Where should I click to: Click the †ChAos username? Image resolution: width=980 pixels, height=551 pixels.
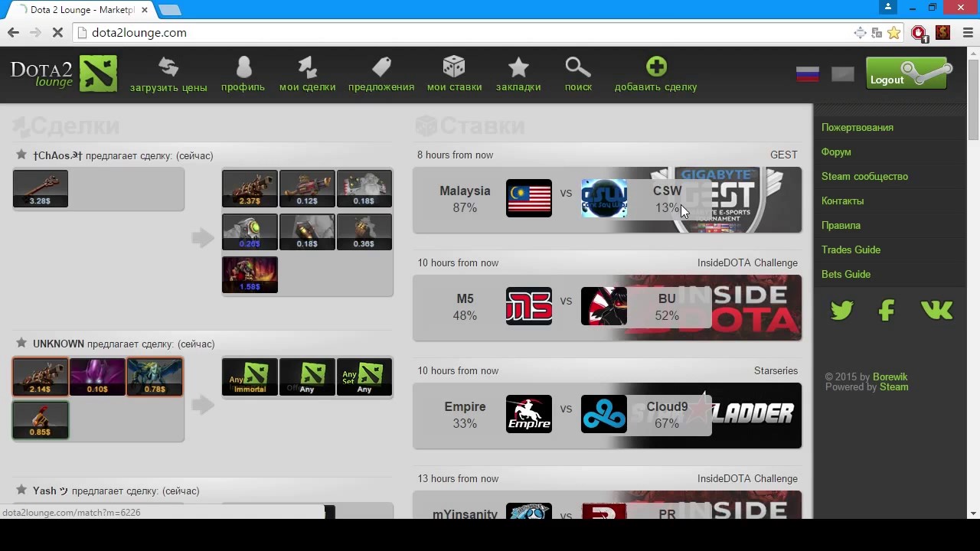point(57,155)
